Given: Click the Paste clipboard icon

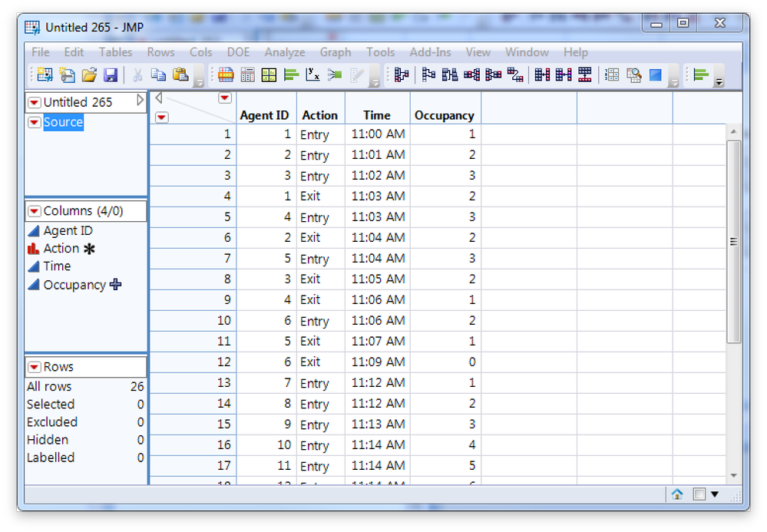Looking at the screenshot, I should [180, 74].
